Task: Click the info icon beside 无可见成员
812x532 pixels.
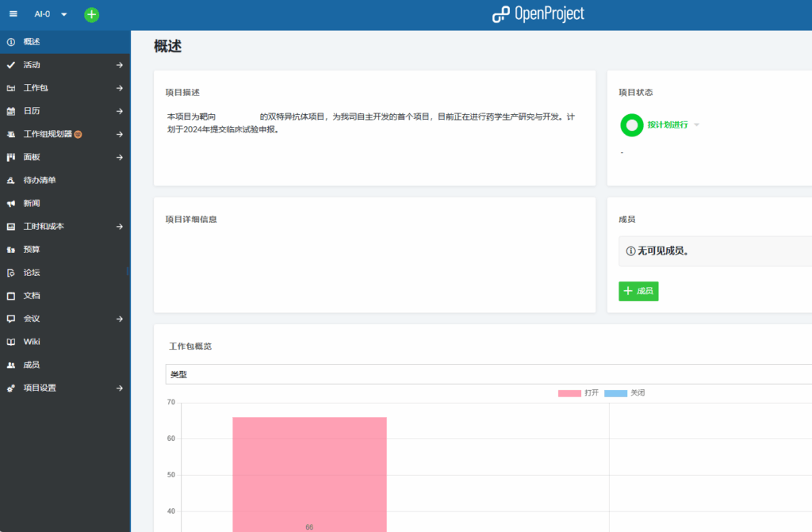Action: tap(630, 251)
